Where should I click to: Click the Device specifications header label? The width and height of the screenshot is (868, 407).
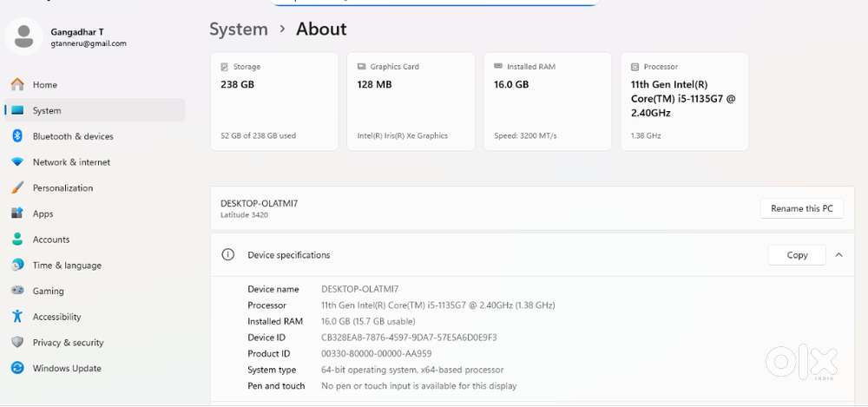point(288,255)
